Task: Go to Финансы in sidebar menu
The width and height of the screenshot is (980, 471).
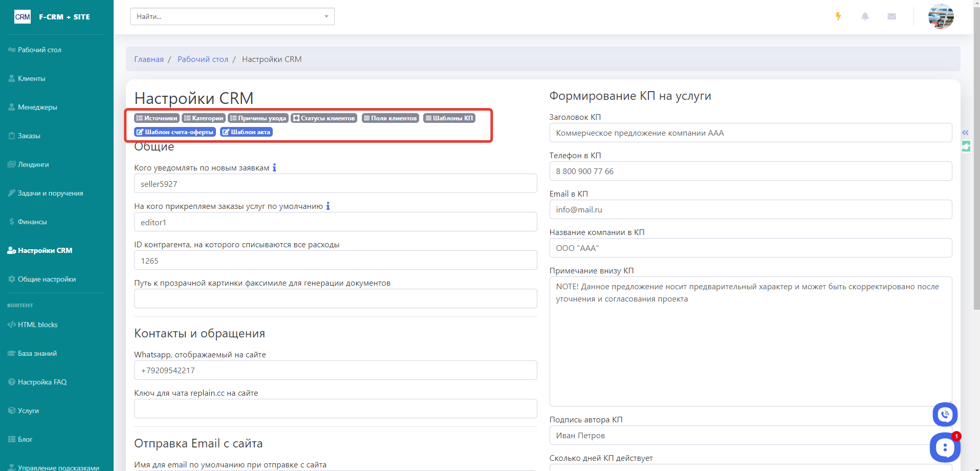Action: pos(32,222)
